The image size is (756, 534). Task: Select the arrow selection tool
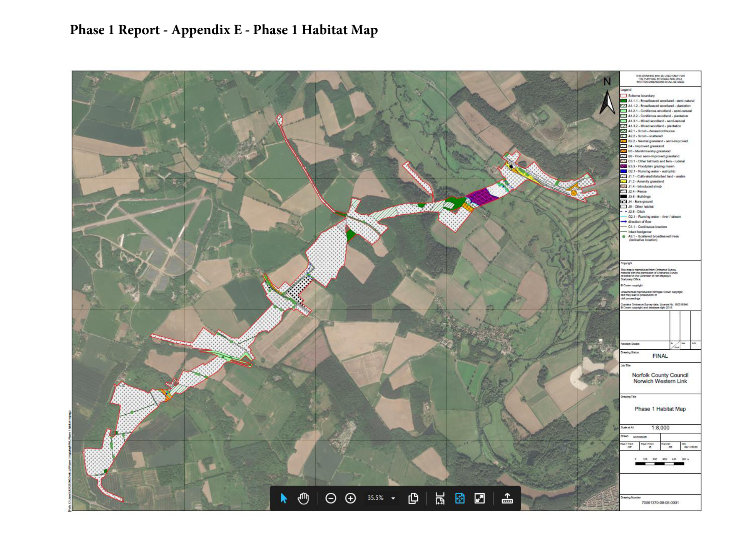click(x=284, y=498)
